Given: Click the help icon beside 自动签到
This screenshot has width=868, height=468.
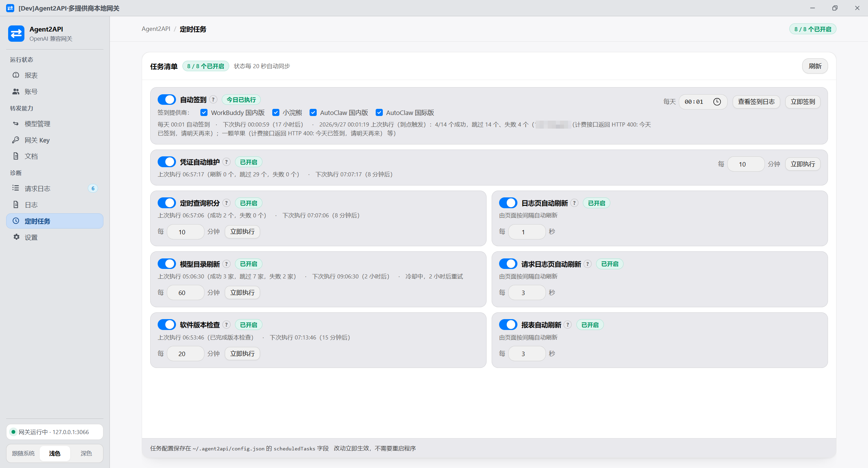Looking at the screenshot, I should 213,100.
